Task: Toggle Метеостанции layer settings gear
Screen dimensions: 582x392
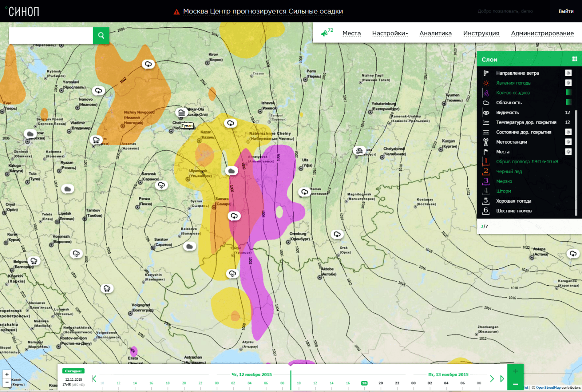Action: click(x=568, y=142)
